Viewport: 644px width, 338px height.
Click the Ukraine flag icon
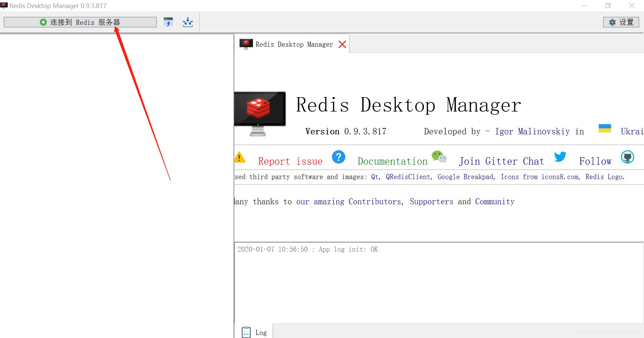click(x=605, y=128)
